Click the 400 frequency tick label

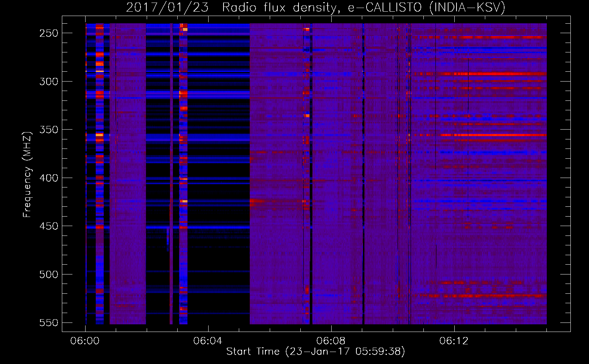49,178
